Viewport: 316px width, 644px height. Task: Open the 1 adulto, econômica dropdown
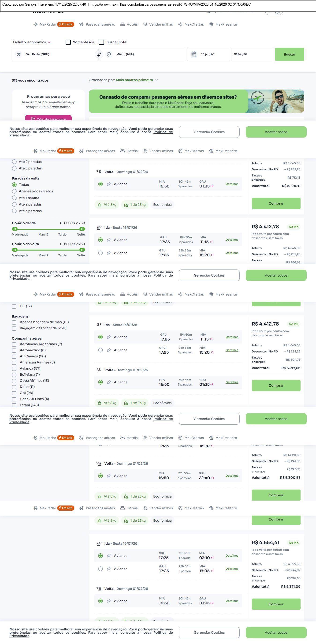pos(32,42)
